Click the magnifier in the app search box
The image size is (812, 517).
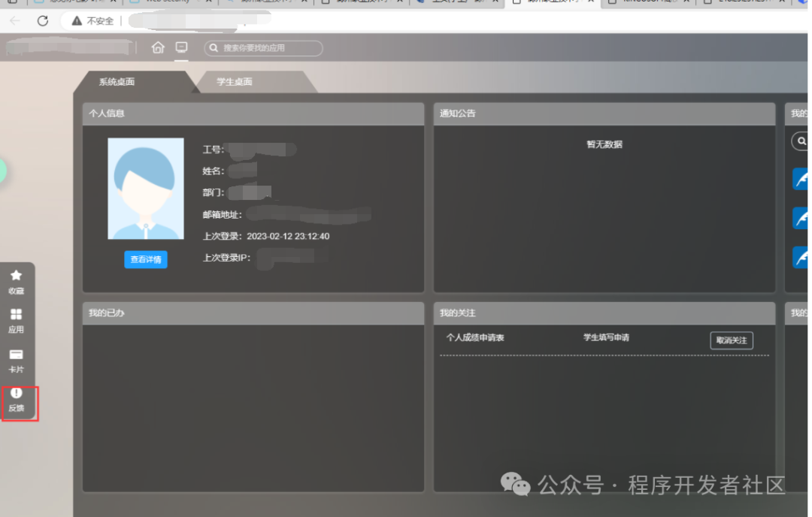[x=214, y=48]
